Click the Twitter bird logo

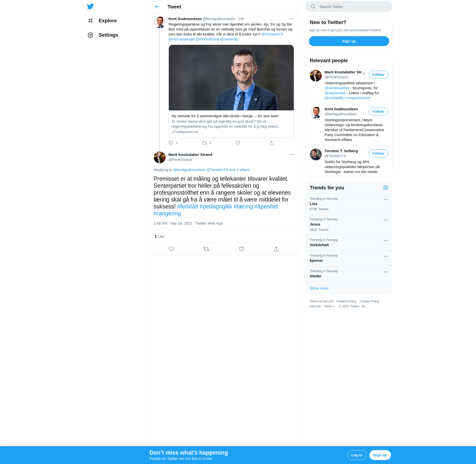(90, 6)
